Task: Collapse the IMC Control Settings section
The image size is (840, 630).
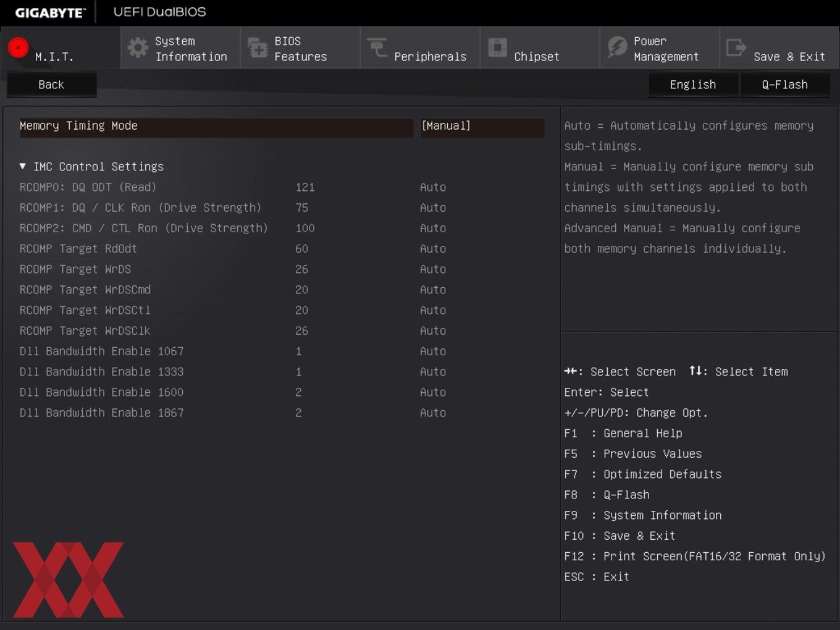Action: 92,167
